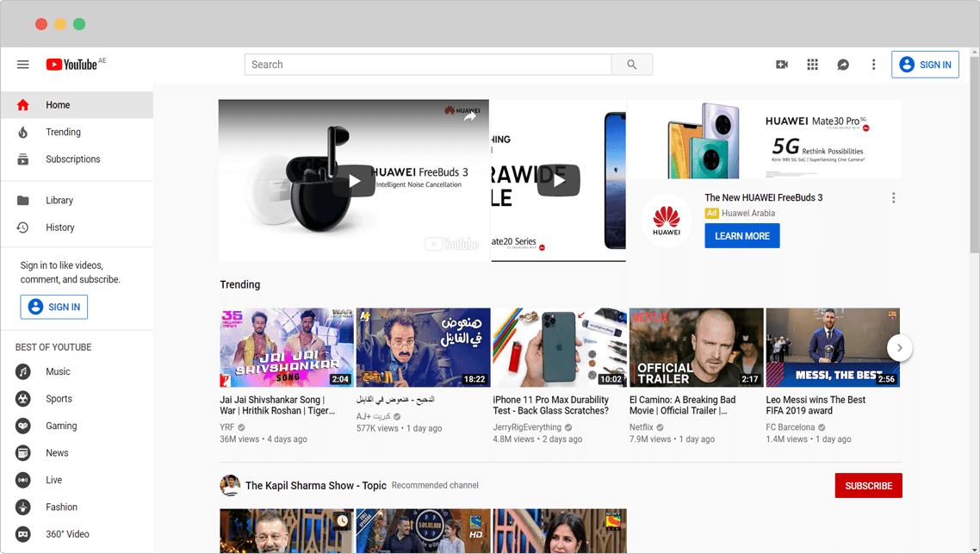Image resolution: width=980 pixels, height=554 pixels.
Task: Open iPhone 11 Pro Max Durability title
Action: tap(550, 405)
